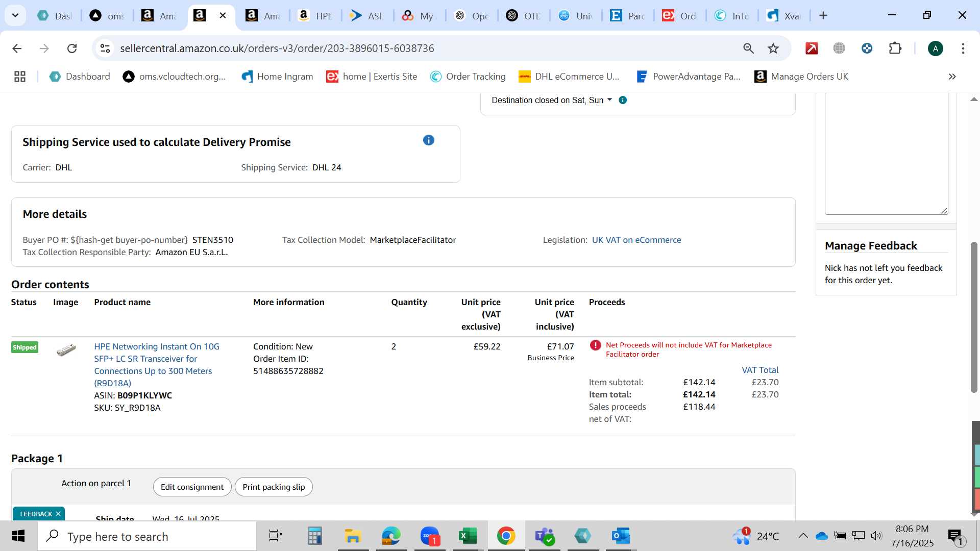Screen dimensions: 980x551
Task: Open DHL eCommerce bookmark
Action: 569,77
